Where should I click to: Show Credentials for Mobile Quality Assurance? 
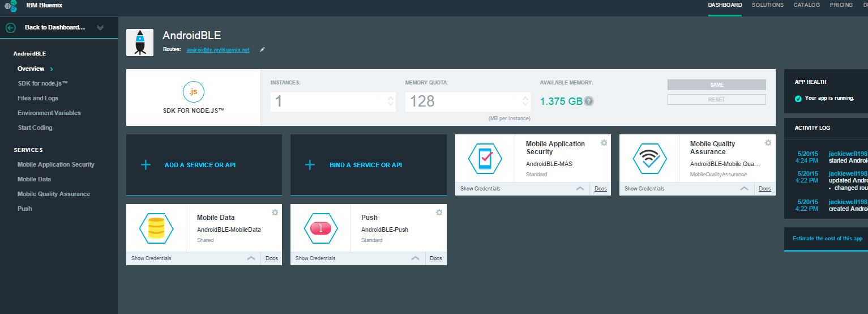pos(644,189)
